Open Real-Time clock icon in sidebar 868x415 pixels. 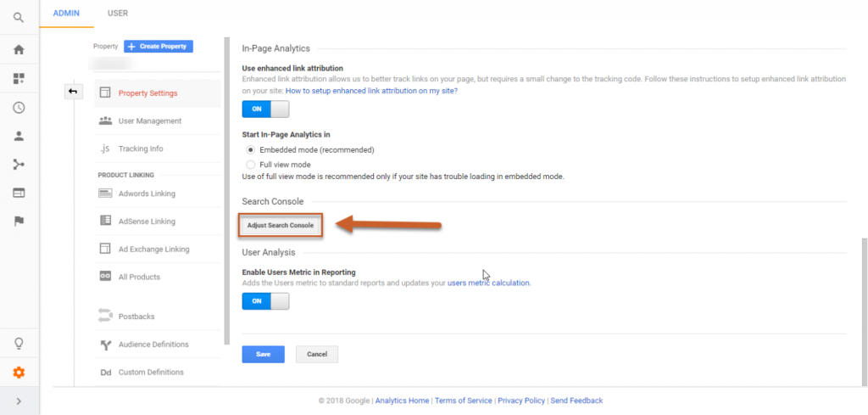point(19,108)
